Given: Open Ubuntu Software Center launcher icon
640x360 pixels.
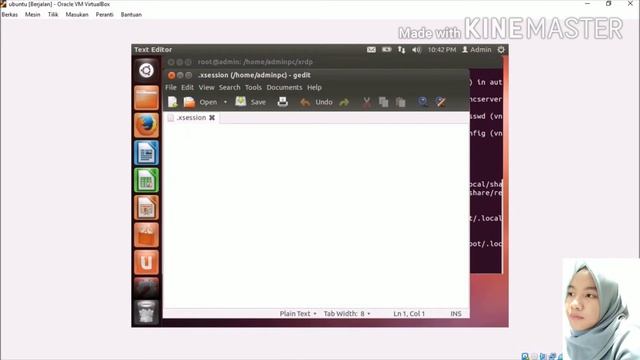Looking at the screenshot, I should (146, 235).
